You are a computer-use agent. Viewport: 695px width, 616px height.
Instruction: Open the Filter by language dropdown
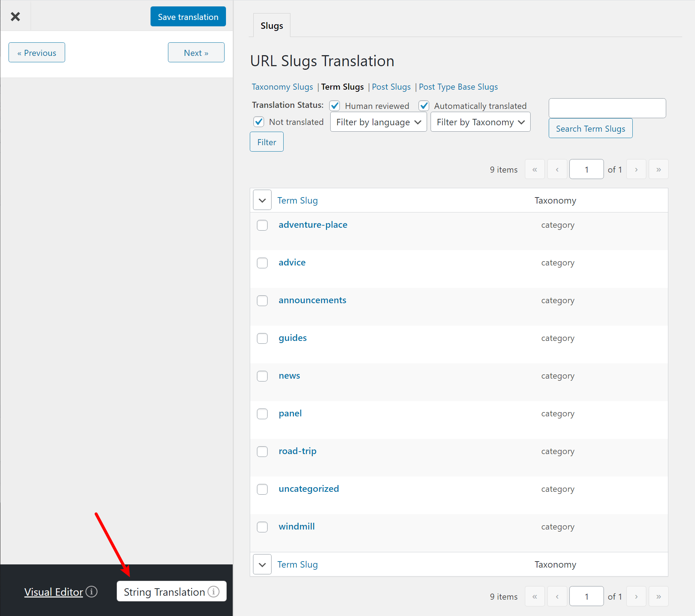[x=378, y=122]
